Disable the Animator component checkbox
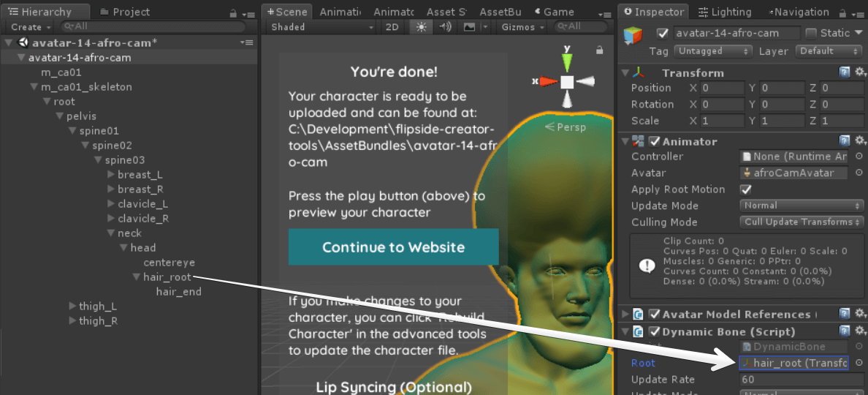The image size is (868, 395). 655,141
